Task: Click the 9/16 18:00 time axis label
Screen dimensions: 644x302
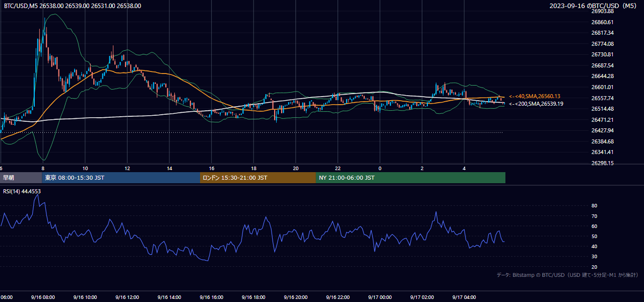Action: point(253,297)
